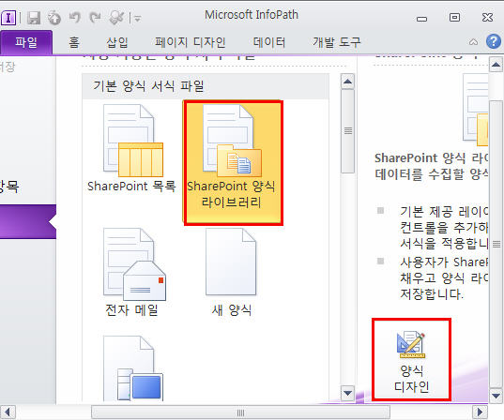The height and width of the screenshot is (420, 504).
Task: Click the Save floppy disk icon
Action: pyautogui.click(x=34, y=18)
